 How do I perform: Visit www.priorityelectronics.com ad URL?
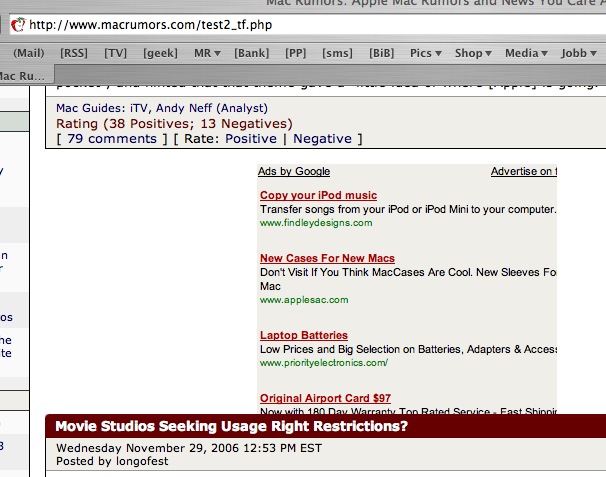(324, 363)
